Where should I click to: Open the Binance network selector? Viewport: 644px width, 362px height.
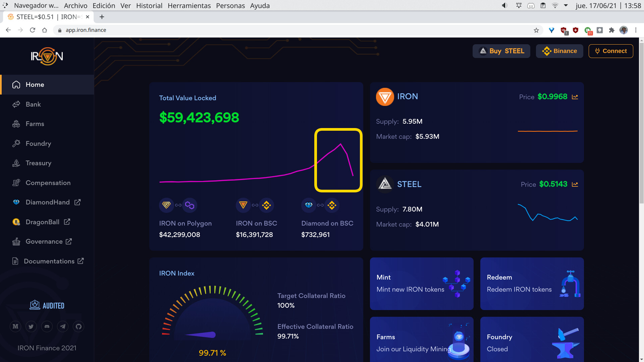coord(559,51)
